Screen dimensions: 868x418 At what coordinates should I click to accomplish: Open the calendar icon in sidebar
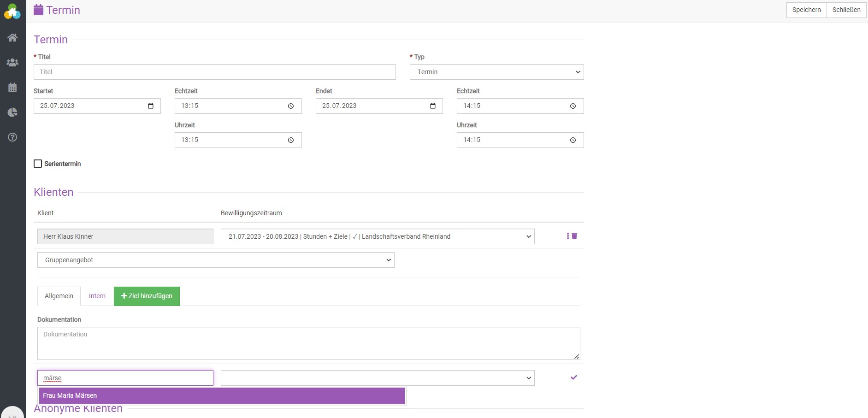12,88
